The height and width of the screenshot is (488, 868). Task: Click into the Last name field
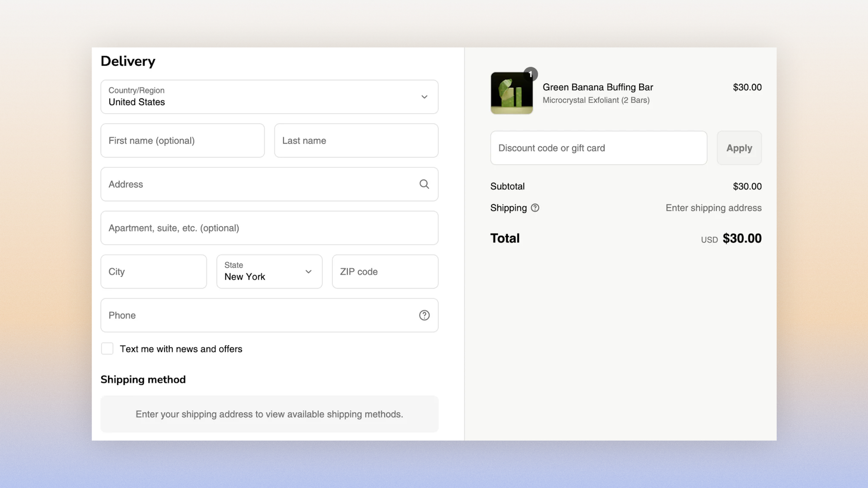(356, 141)
